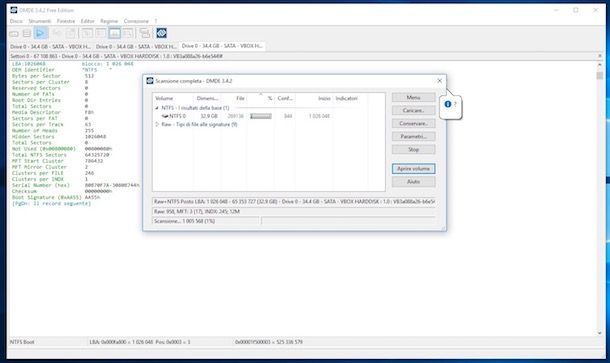The image size is (610, 363).
Task: Click the Conservare... button
Action: click(414, 123)
